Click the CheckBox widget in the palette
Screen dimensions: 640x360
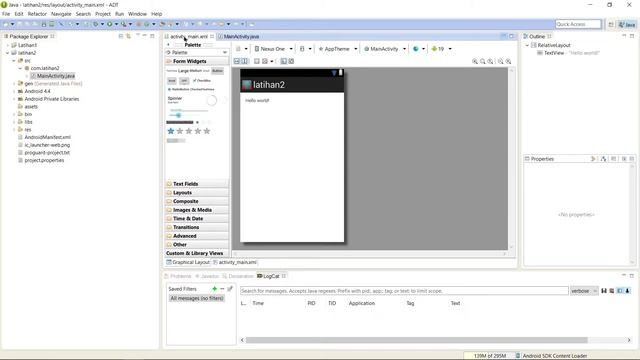click(202, 81)
